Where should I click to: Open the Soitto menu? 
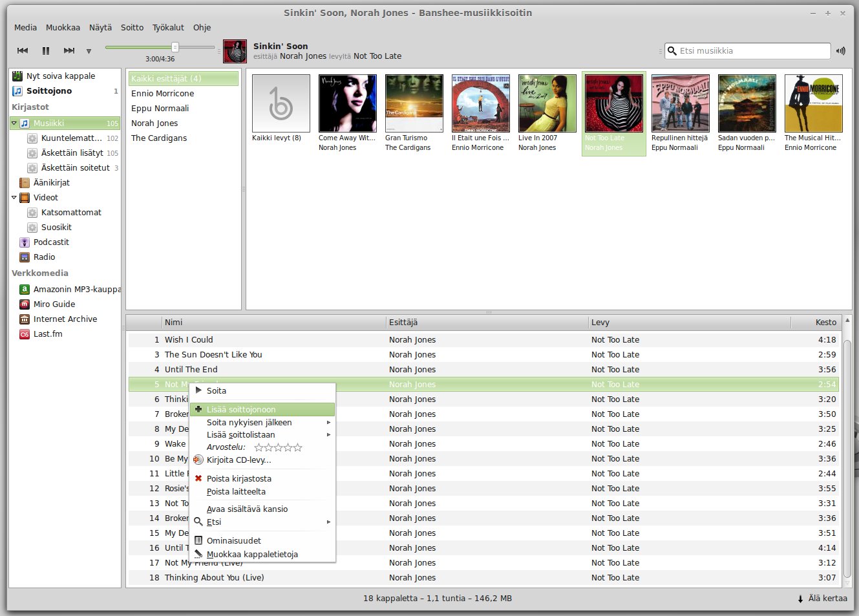[x=132, y=28]
